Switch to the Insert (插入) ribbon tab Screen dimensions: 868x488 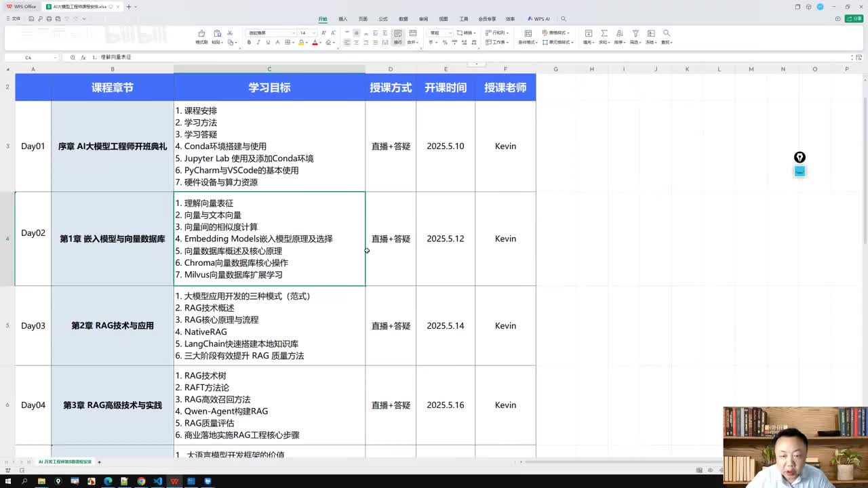343,19
